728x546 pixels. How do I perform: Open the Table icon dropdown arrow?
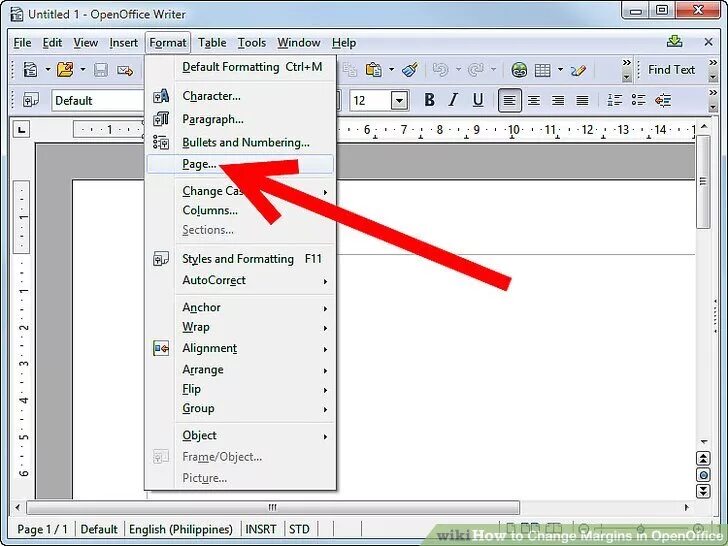tap(560, 70)
